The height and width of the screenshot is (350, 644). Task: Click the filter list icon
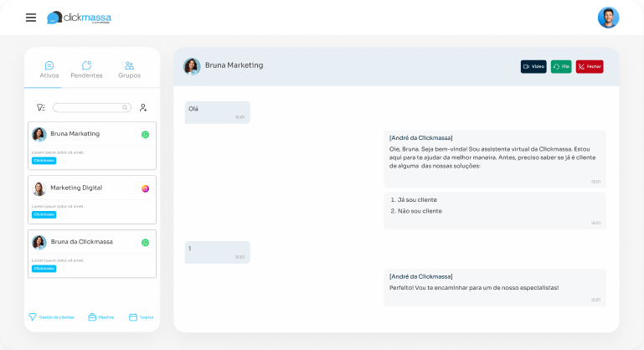[x=40, y=108]
